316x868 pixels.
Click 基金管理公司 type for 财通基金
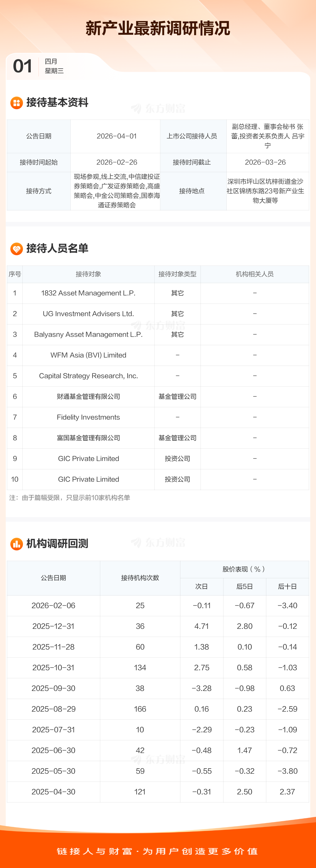pyautogui.click(x=178, y=397)
